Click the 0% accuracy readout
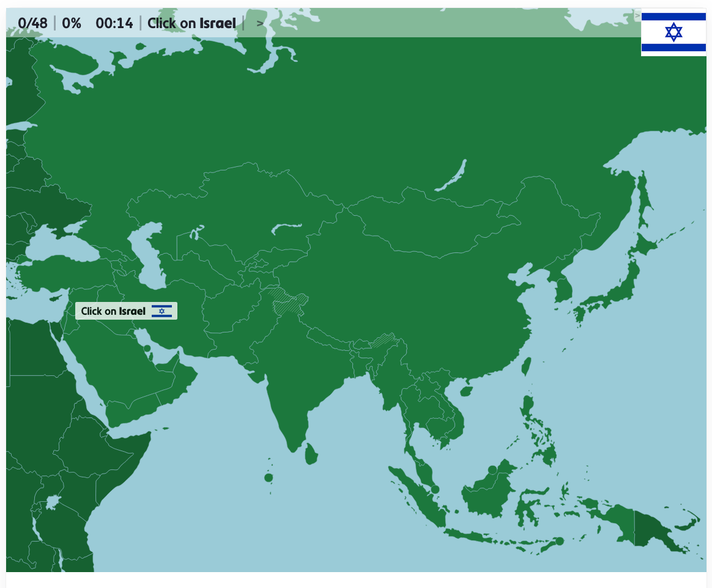 [72, 23]
